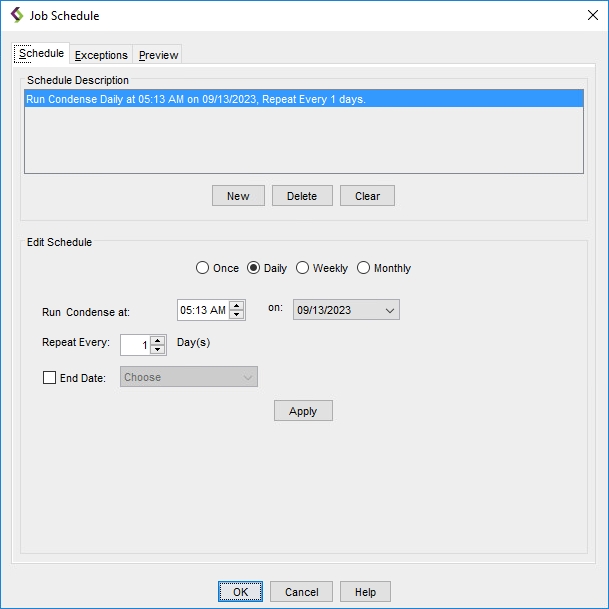Select the Daily schedule option
This screenshot has width=609, height=609.
pos(253,268)
